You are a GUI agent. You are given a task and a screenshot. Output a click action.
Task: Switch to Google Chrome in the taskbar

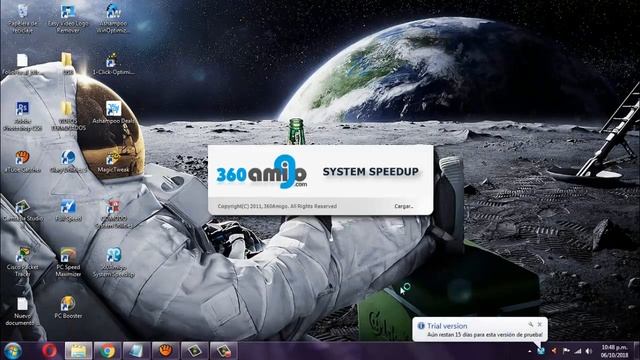(x=107, y=351)
